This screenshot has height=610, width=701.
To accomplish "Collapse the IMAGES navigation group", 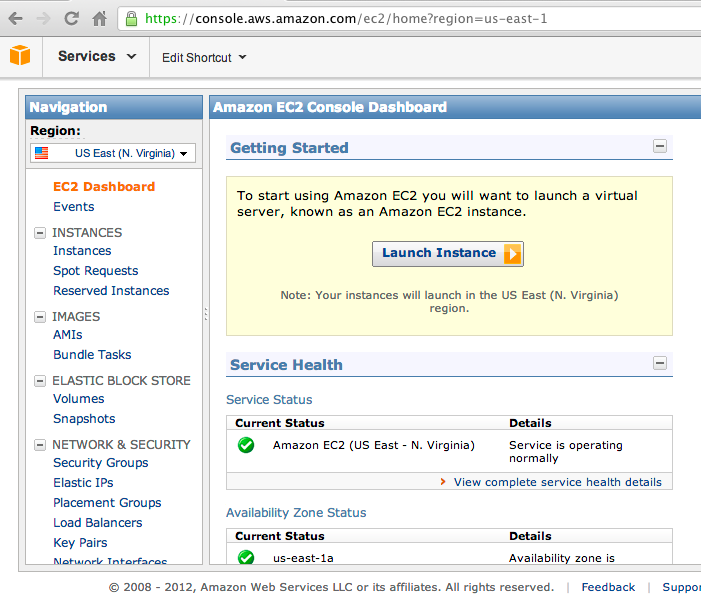I will [x=40, y=317].
